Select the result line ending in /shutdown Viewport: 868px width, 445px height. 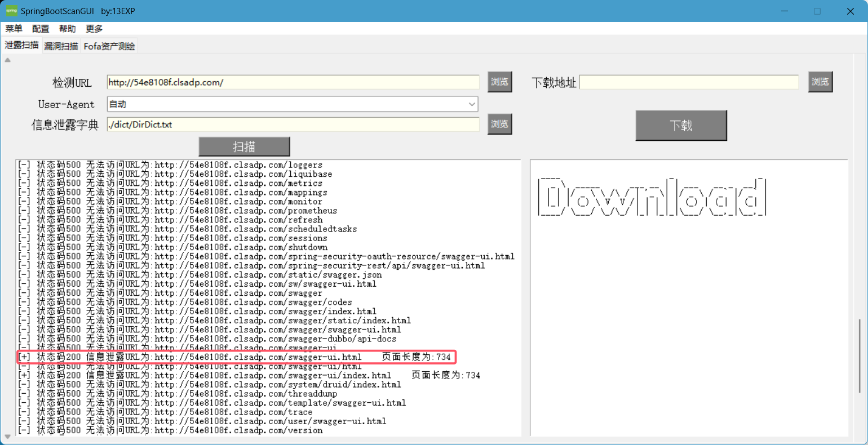pos(172,247)
